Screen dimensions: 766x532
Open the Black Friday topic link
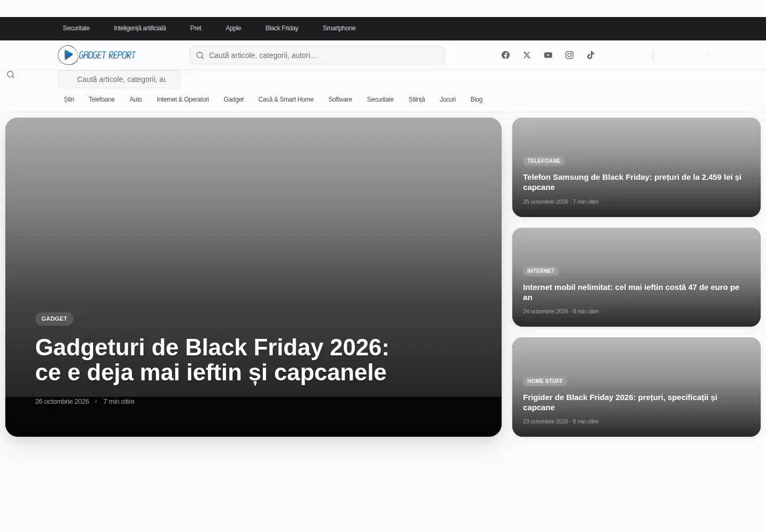pos(282,28)
